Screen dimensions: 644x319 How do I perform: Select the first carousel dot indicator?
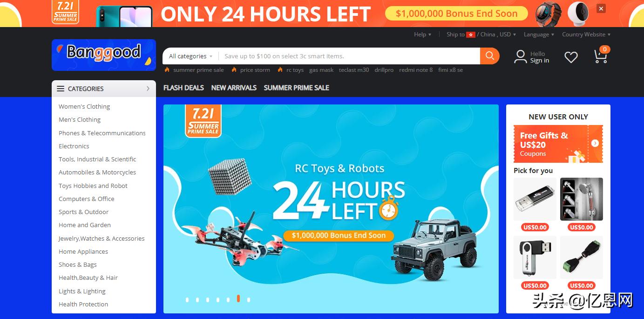pos(187,300)
